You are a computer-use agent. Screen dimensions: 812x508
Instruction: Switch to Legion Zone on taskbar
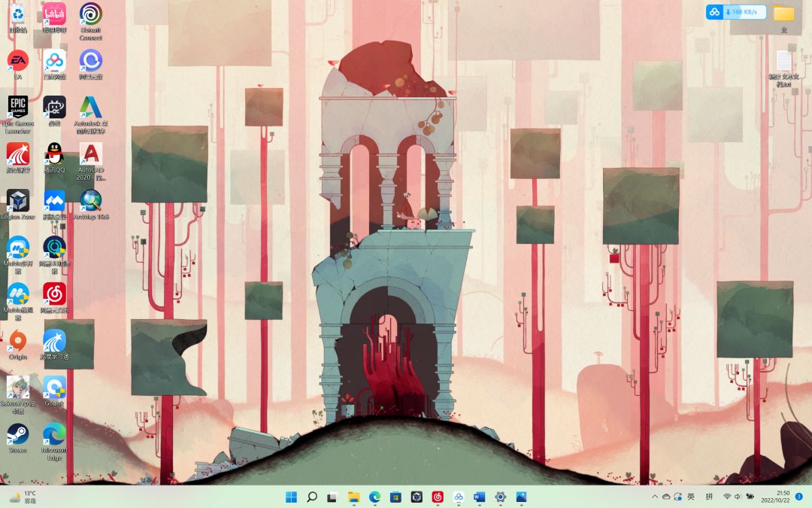[x=417, y=497]
